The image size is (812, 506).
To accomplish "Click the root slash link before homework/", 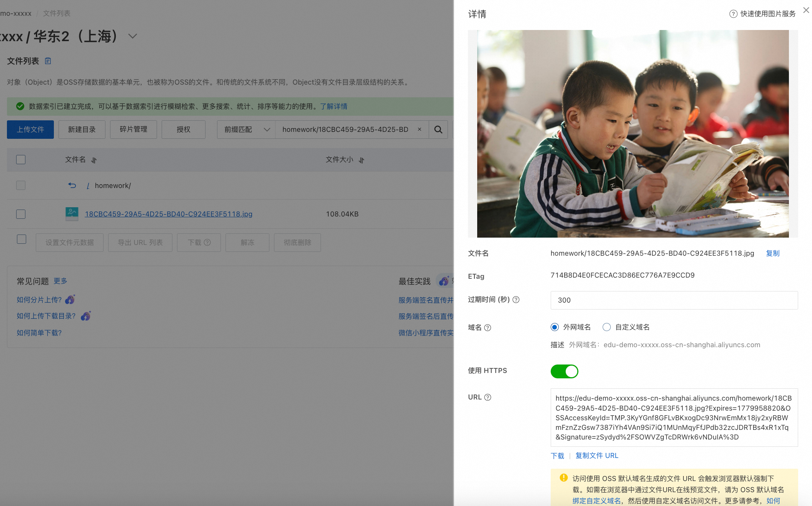I will (88, 186).
